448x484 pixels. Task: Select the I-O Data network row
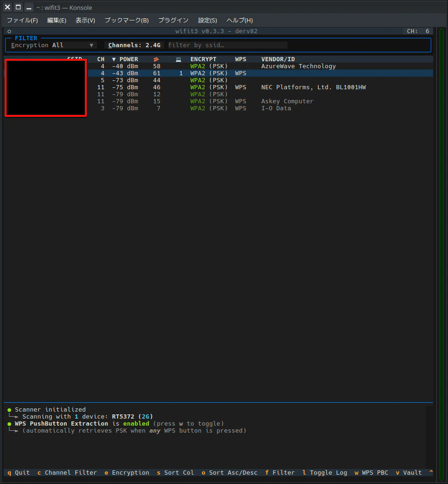tap(219, 108)
